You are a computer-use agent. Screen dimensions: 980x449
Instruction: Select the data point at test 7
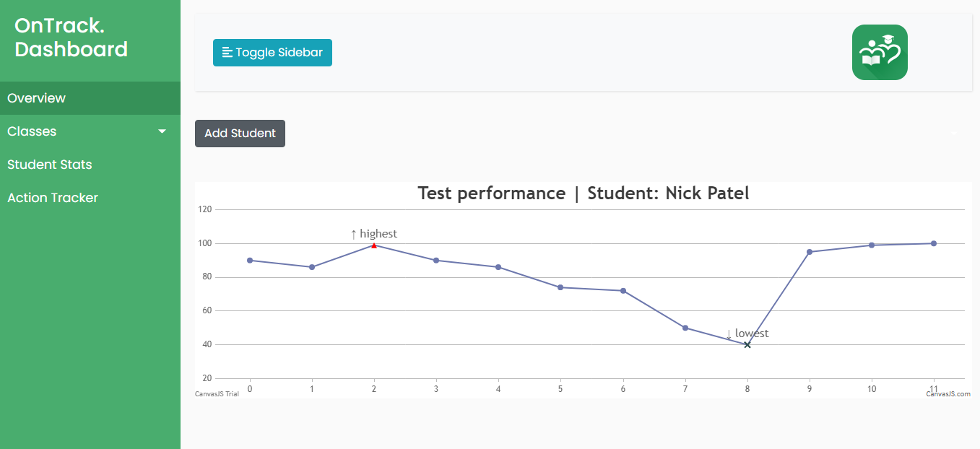(x=685, y=328)
